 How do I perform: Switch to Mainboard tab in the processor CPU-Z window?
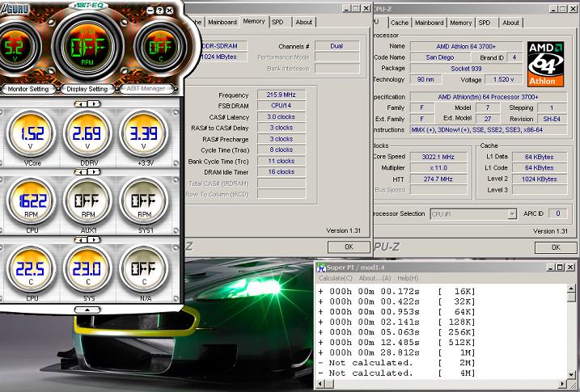(429, 23)
